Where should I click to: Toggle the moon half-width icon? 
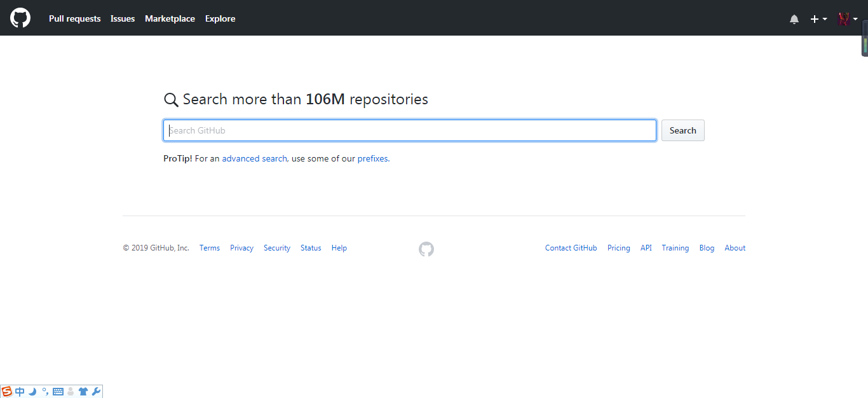point(32,392)
